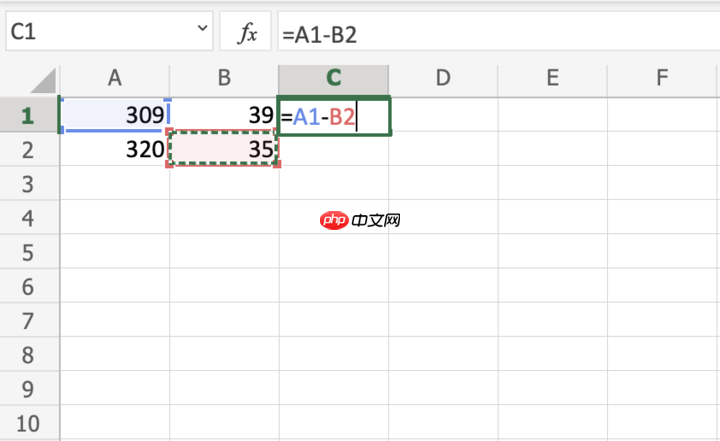Screen dimensions: 720x441
Task: Click cell B1 with value 39
Action: tap(224, 115)
